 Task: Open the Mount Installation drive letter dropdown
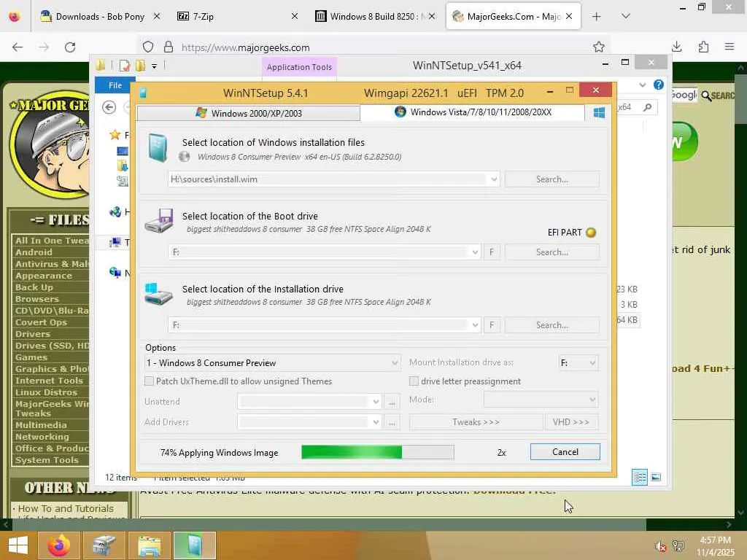click(578, 363)
